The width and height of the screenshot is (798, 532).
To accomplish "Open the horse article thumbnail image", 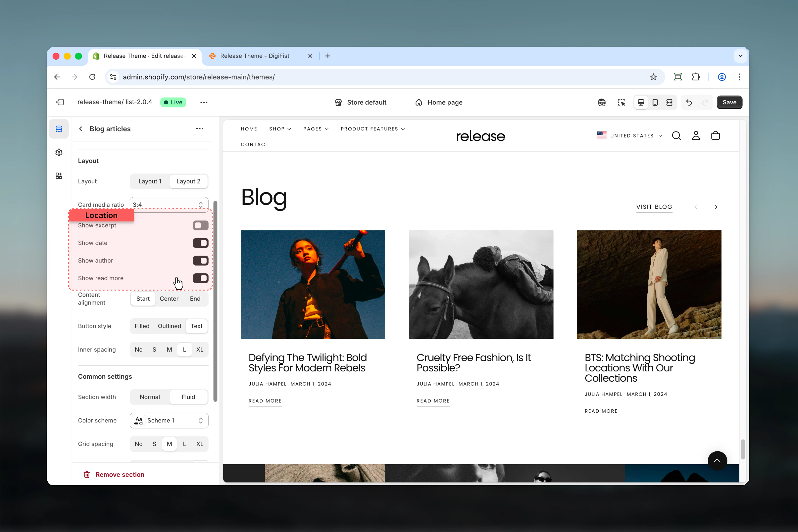I will point(481,284).
